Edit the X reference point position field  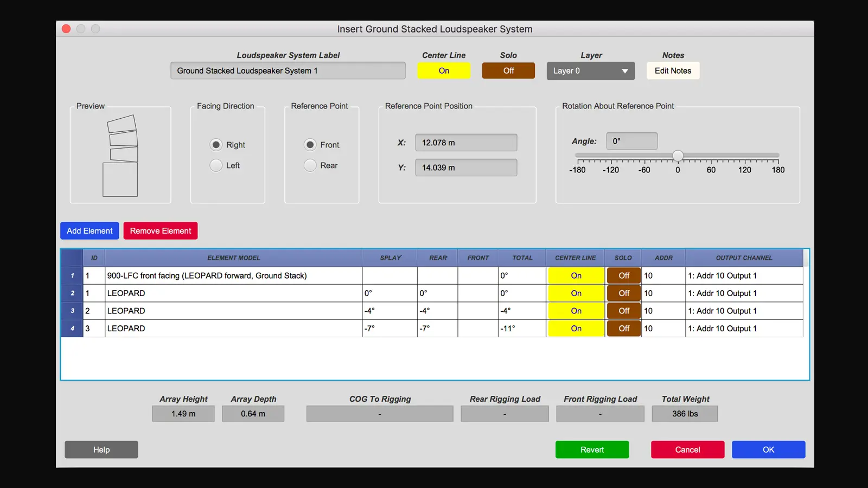(465, 142)
